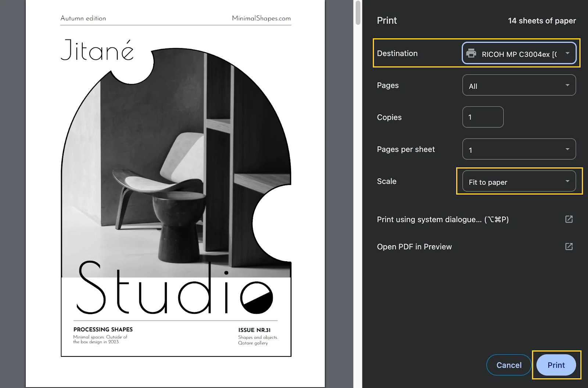Click the All value in the Pages field
The image size is (588, 388).
(473, 85)
